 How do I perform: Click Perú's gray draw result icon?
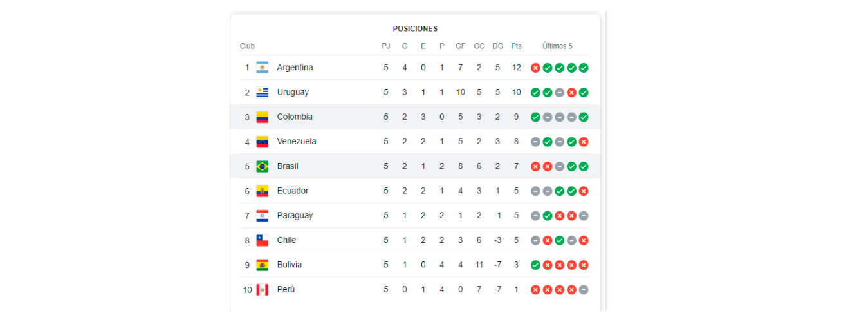(583, 290)
